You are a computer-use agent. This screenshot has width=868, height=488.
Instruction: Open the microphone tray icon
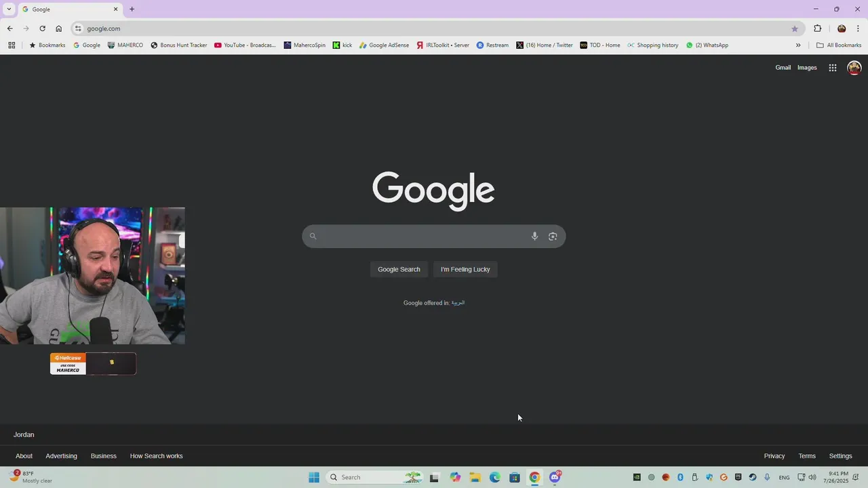pyautogui.click(x=767, y=477)
